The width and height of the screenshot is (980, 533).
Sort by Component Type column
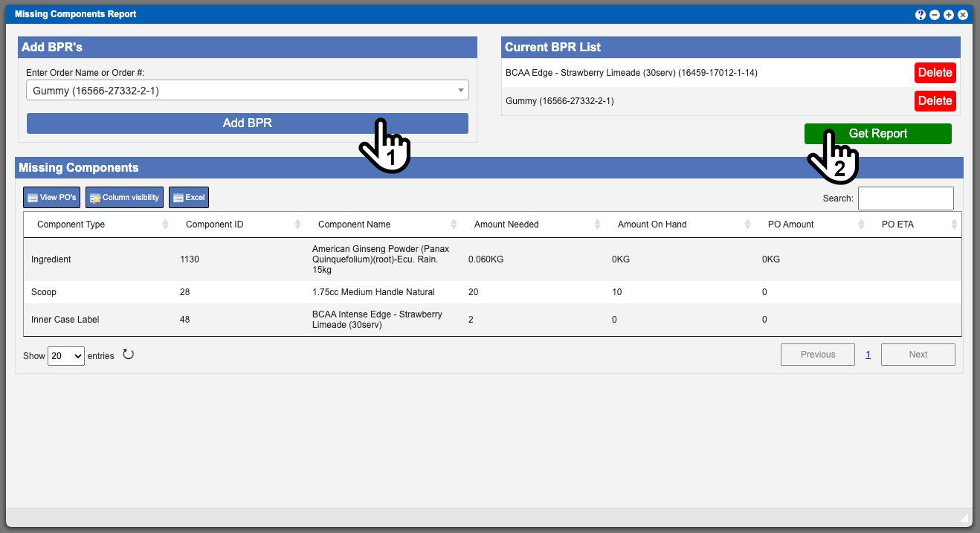pyautogui.click(x=97, y=224)
